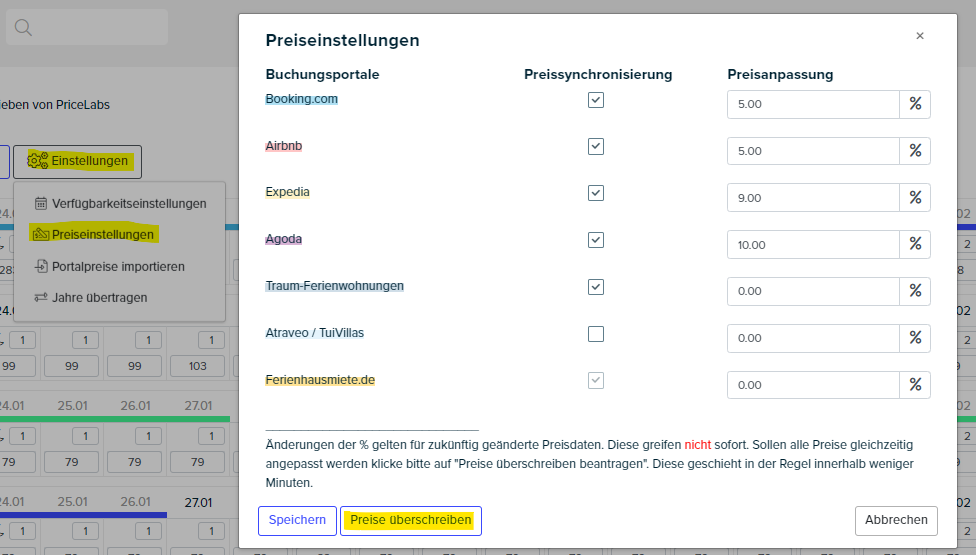Screen dimensions: 976x555
Task: Click the calendar icon beside Verfügbarkeitseinstellungen
Action: (41, 203)
